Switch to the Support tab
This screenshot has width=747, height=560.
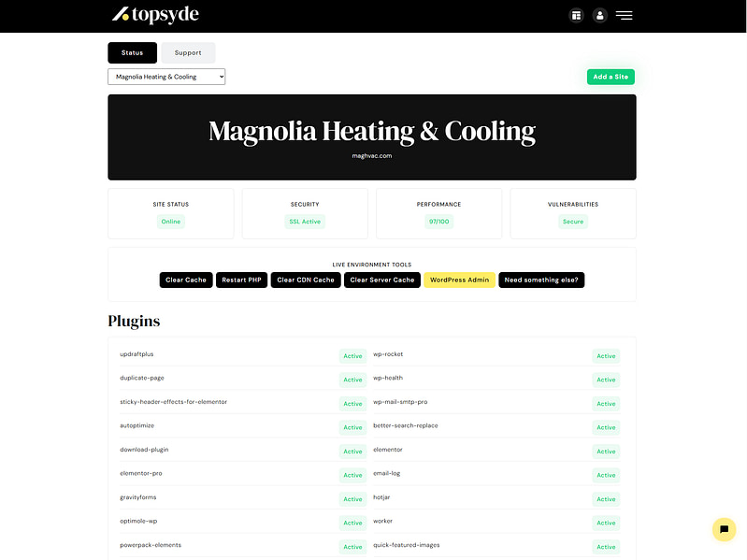click(x=188, y=52)
